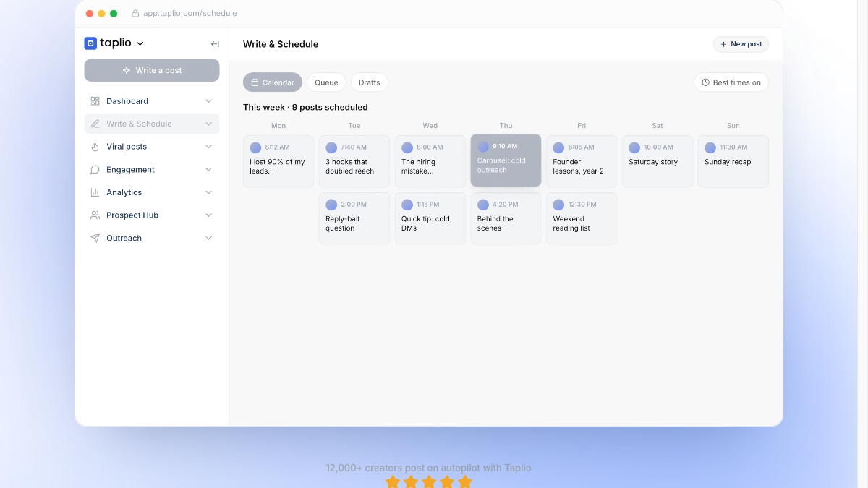Viewport: 868px width, 488px height.
Task: Click the first gold rating star
Action: 393,482
